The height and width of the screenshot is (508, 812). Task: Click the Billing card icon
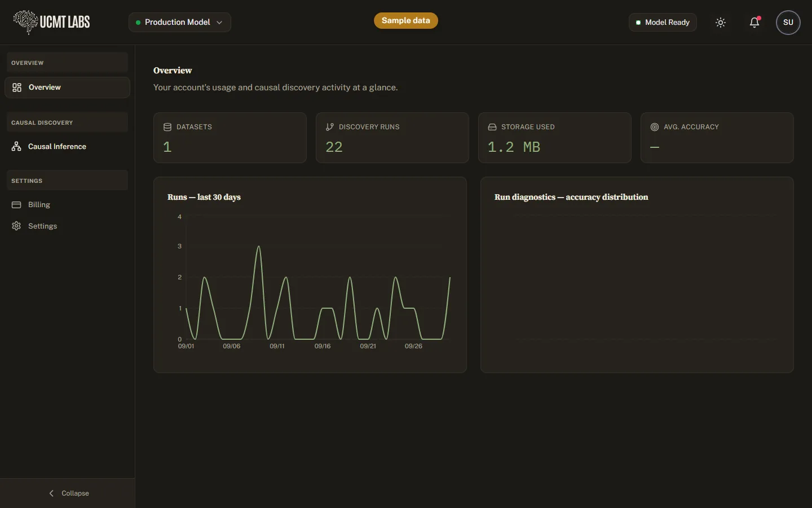tap(16, 205)
